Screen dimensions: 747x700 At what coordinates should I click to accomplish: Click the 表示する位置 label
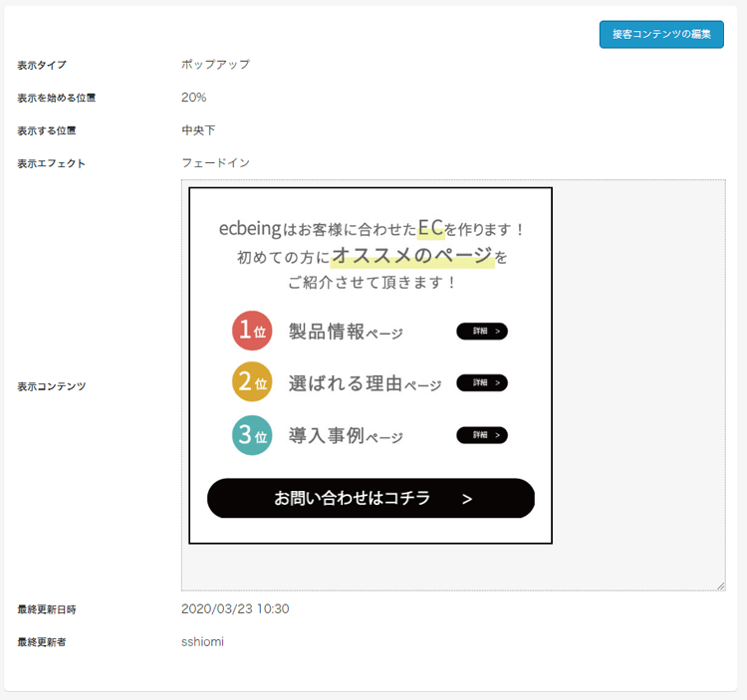tap(47, 131)
